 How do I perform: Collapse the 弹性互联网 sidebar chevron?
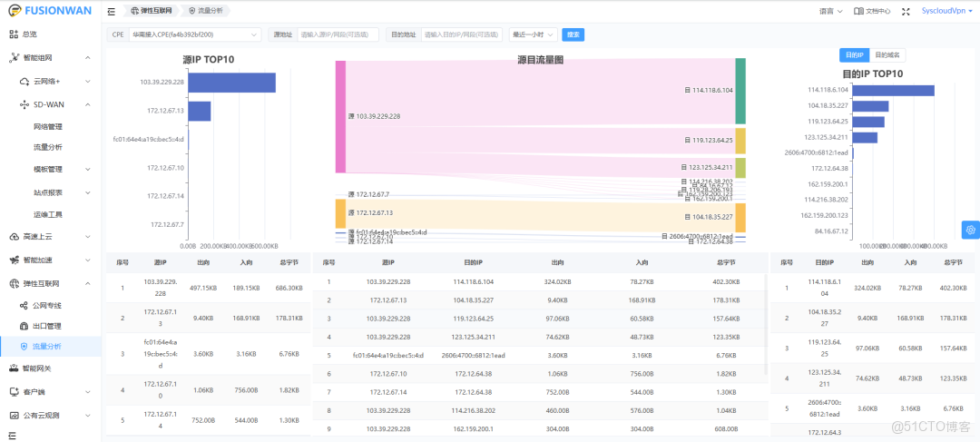(87, 283)
